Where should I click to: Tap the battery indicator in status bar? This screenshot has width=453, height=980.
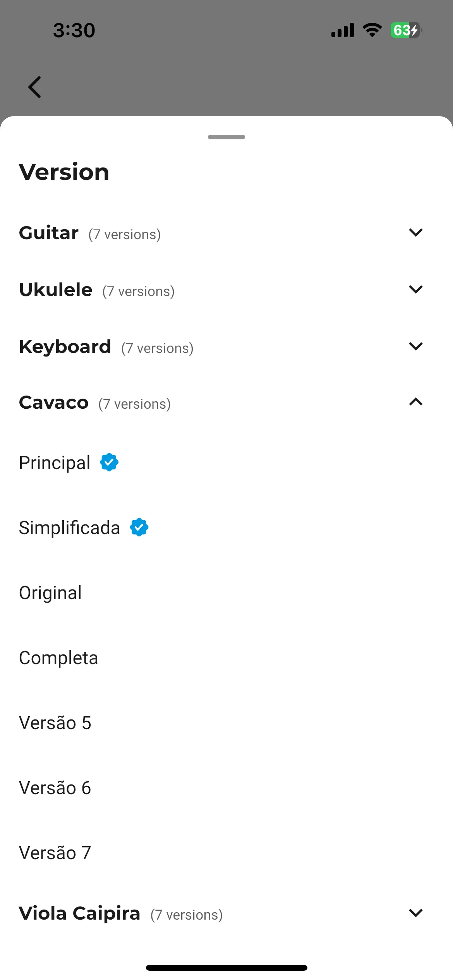point(406,30)
